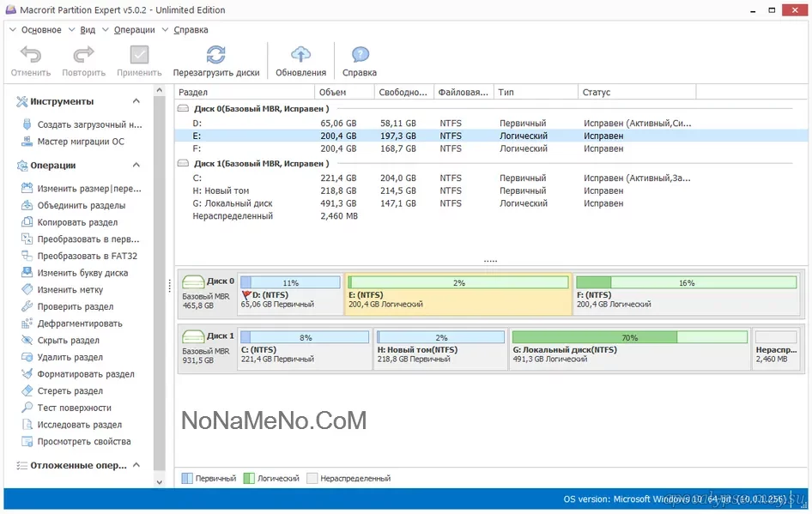Collapse the Операции section chevron

[x=136, y=165]
